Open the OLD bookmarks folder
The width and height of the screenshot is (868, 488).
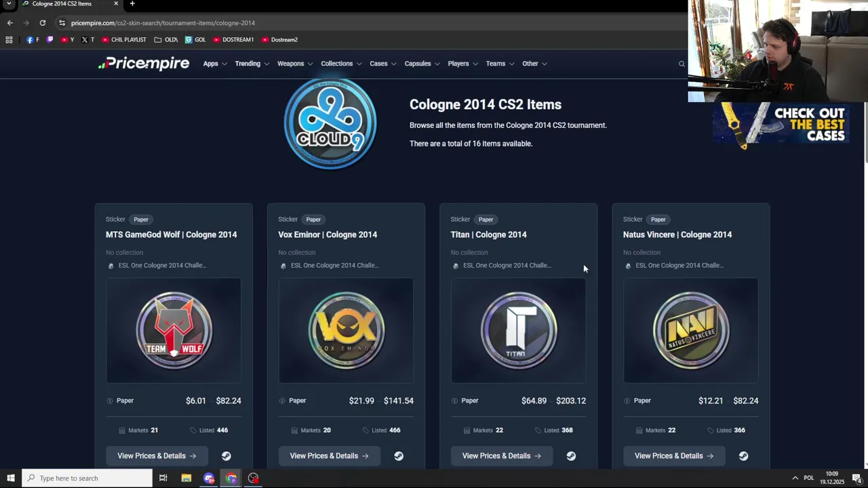click(x=166, y=39)
